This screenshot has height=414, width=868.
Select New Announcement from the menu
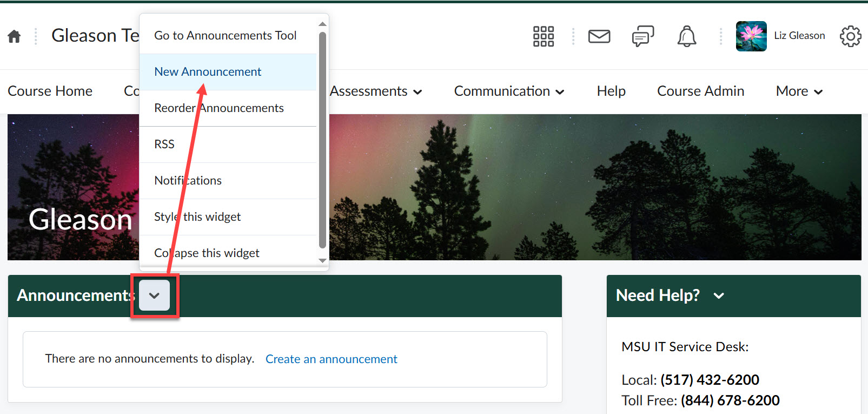click(x=208, y=72)
